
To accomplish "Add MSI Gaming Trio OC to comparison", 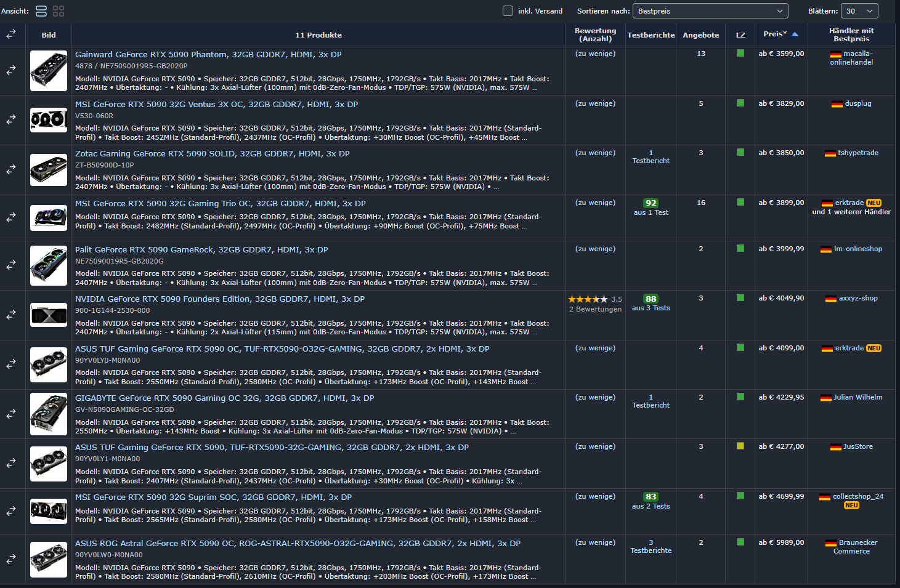I will coord(11,217).
